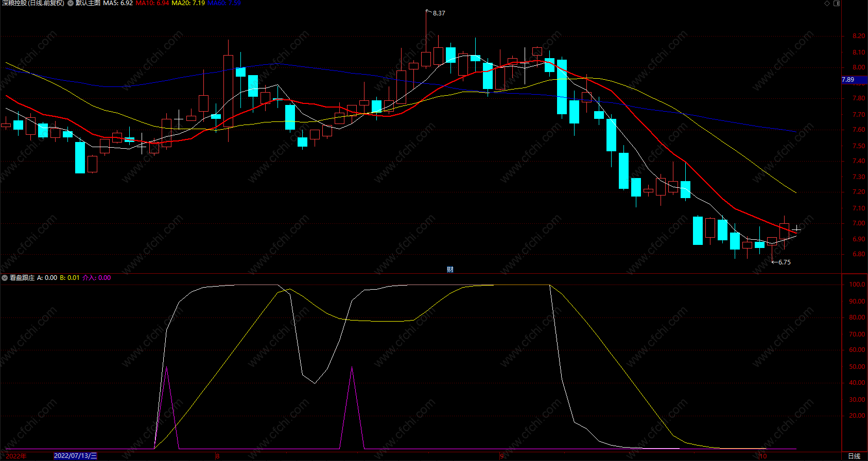Open the main chart indicator dropdown arrow
This screenshot has height=461, width=868.
pyautogui.click(x=71, y=3)
